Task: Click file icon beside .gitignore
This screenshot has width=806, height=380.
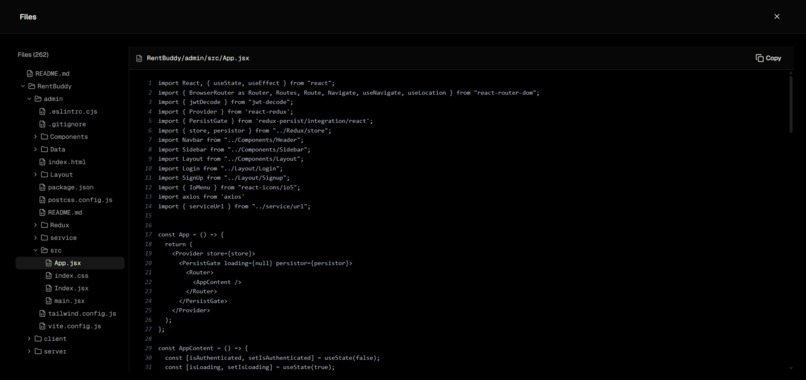Action: coord(42,124)
